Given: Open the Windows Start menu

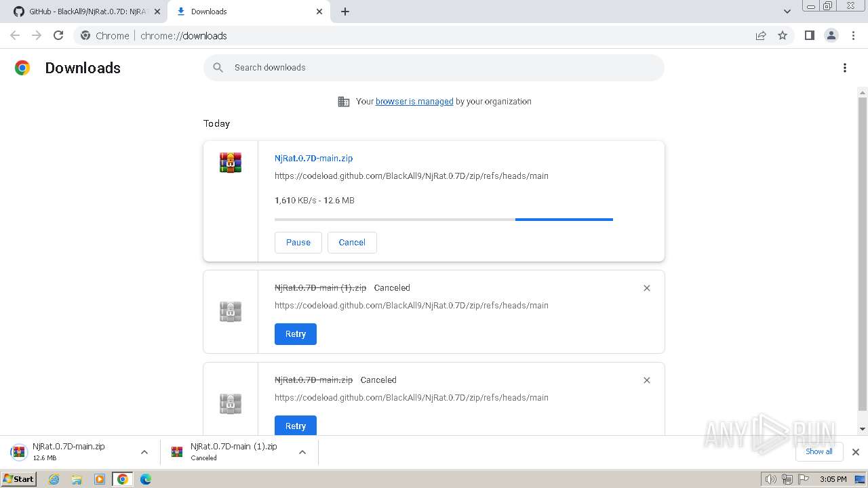Looking at the screenshot, I should point(19,479).
